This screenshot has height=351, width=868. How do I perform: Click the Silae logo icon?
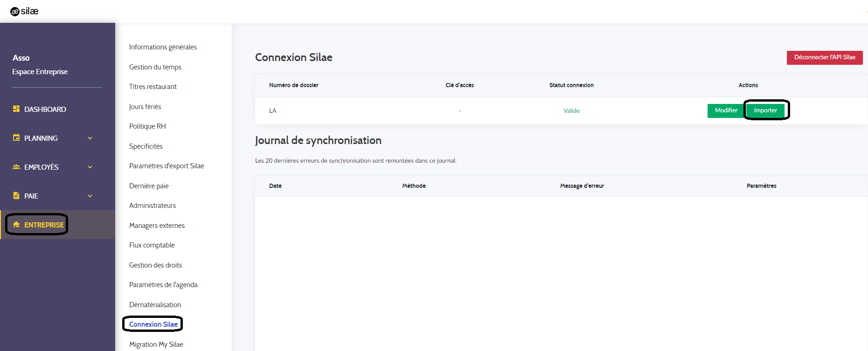14,12
